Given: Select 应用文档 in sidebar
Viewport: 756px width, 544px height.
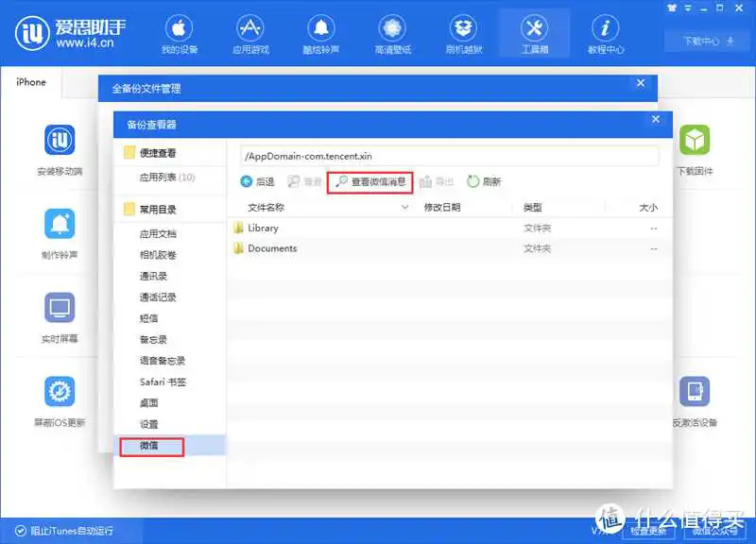Looking at the screenshot, I should (158, 234).
